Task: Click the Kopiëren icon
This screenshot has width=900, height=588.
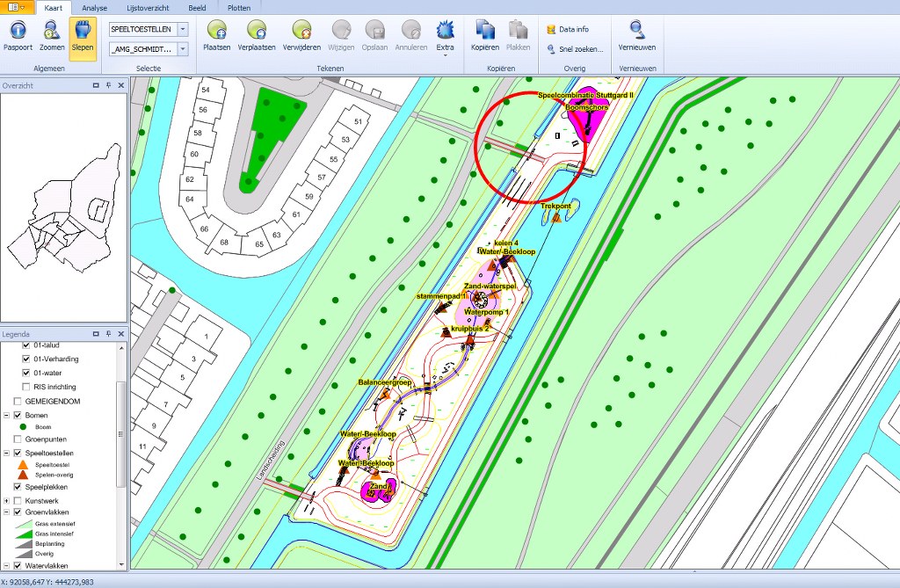Action: (x=485, y=36)
